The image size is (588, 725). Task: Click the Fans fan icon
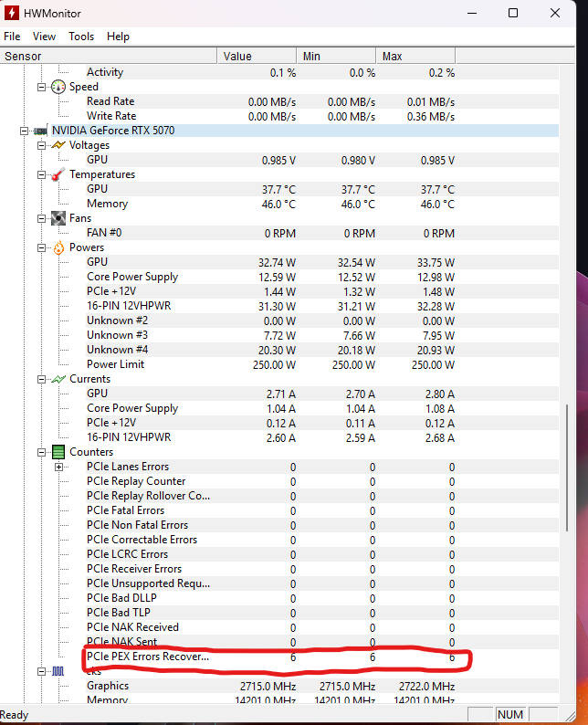pyautogui.click(x=58, y=218)
